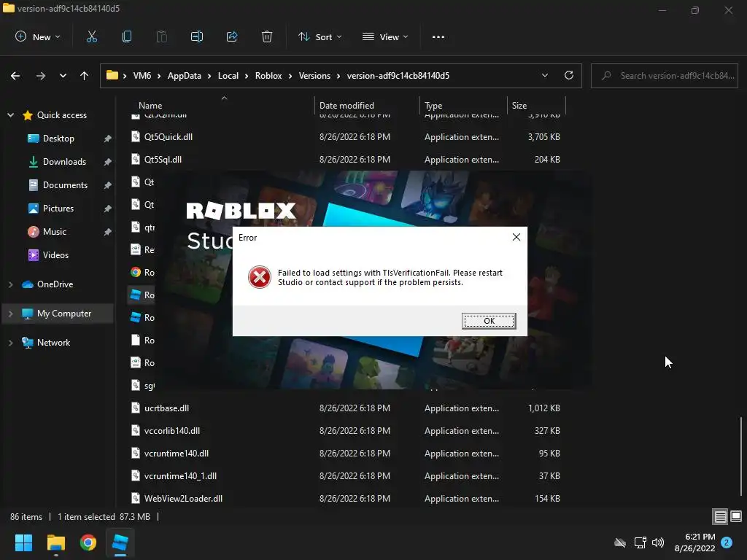The width and height of the screenshot is (747, 560).
Task: Open the View dropdown menu
Action: (385, 37)
